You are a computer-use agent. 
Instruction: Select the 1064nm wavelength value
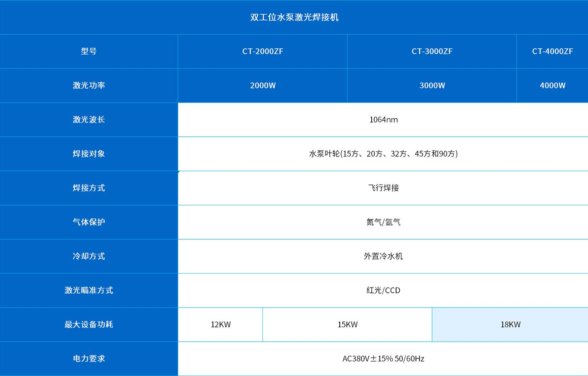(383, 120)
